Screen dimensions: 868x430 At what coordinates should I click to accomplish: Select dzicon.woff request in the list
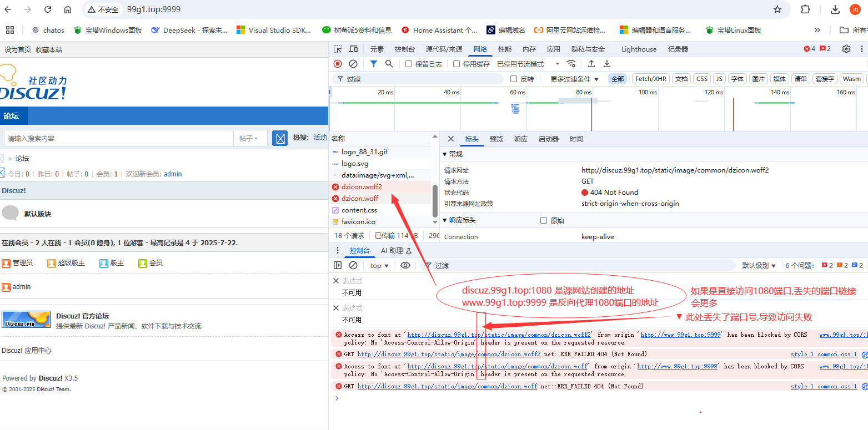[359, 198]
